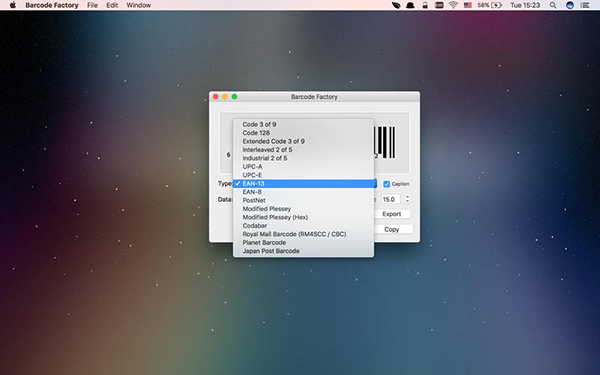Click the Copy button

(x=392, y=229)
